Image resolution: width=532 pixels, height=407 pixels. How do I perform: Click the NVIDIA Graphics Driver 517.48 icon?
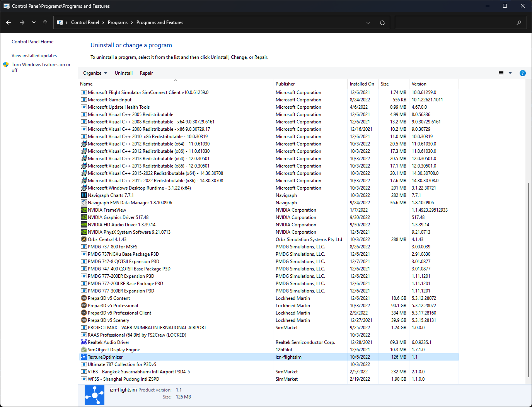pyautogui.click(x=84, y=217)
